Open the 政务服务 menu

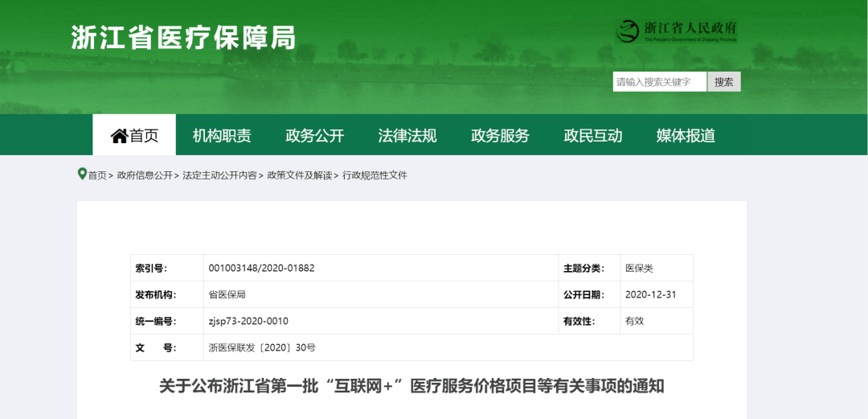click(501, 135)
